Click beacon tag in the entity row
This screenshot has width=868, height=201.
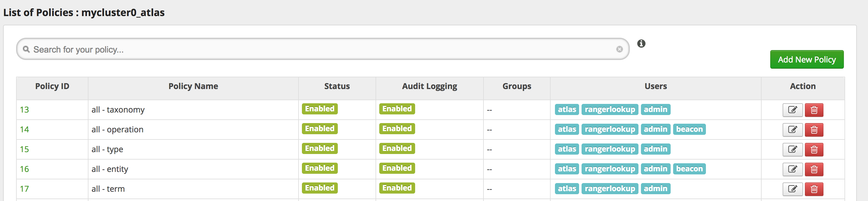click(689, 169)
